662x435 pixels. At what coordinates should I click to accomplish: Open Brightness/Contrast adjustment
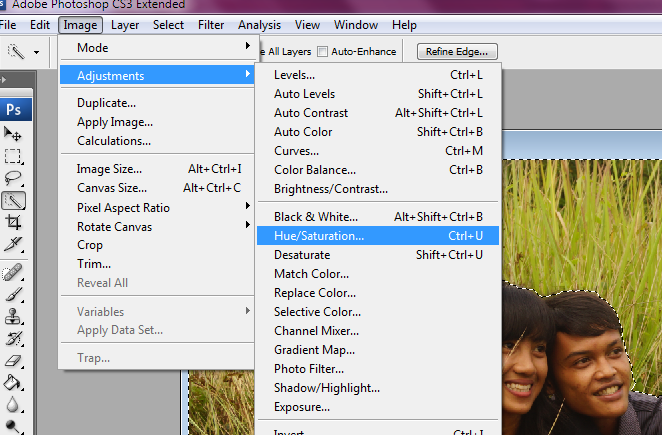[x=378, y=189]
